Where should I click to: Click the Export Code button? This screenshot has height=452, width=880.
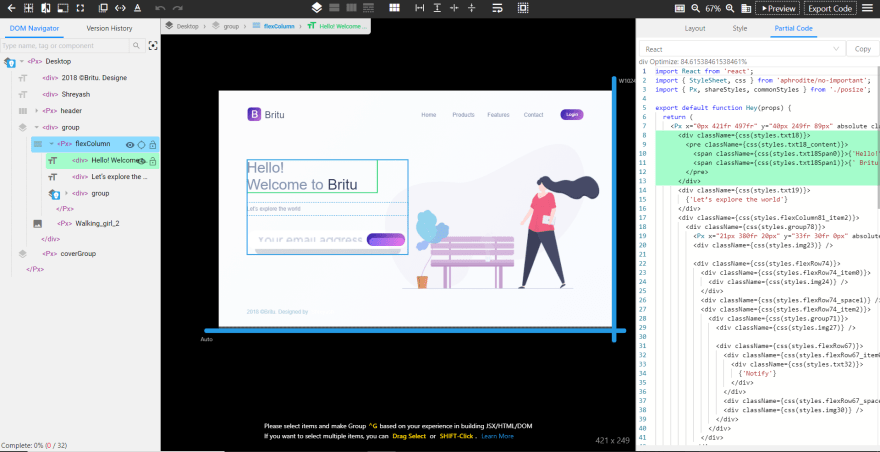pos(830,8)
